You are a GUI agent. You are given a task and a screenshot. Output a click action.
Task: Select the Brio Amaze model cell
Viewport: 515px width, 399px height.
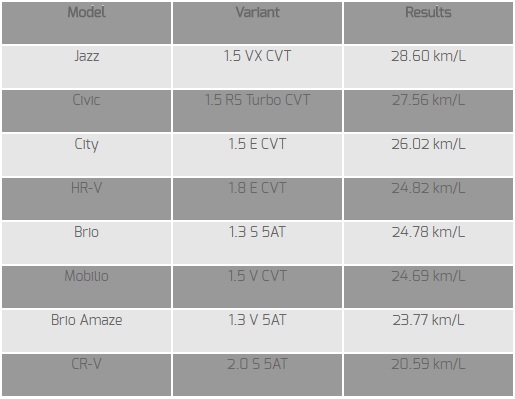point(86,331)
